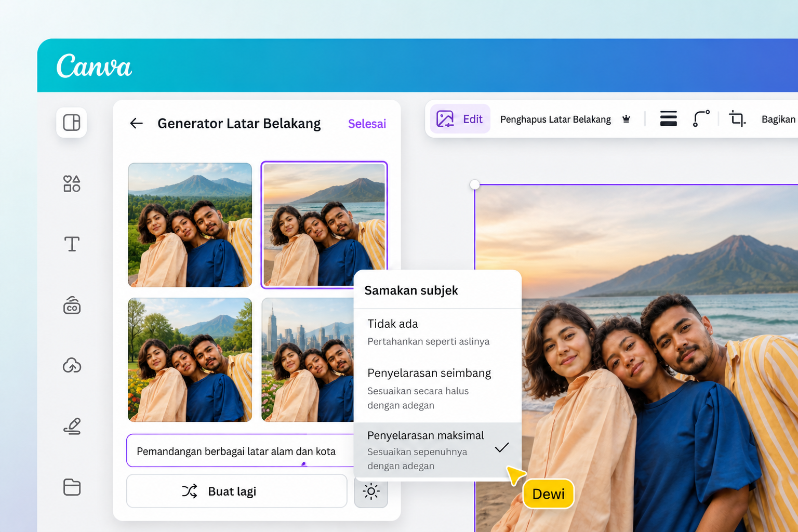Screen dimensions: 798x532
Task: Select the city skyline background thumbnail
Action: (x=308, y=360)
